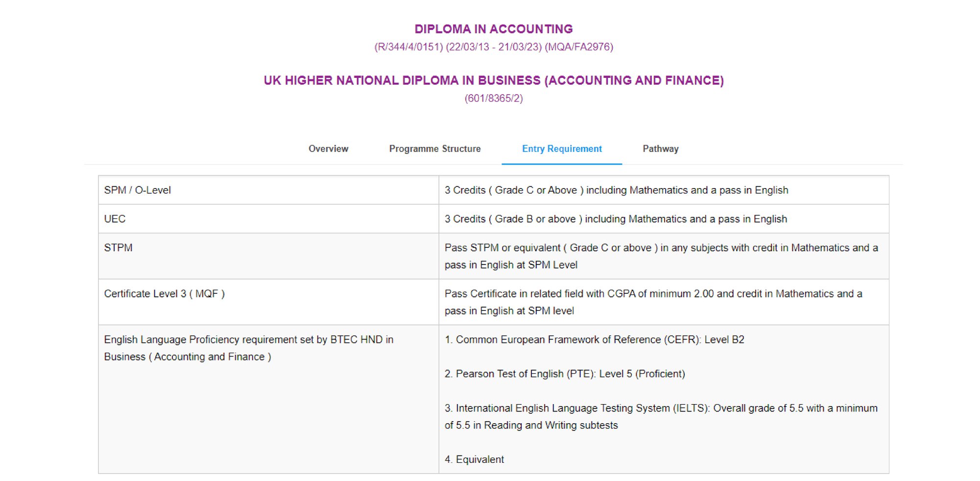Click the Pearson Test of English item
Viewport: 980px width, 481px height.
coord(565,374)
